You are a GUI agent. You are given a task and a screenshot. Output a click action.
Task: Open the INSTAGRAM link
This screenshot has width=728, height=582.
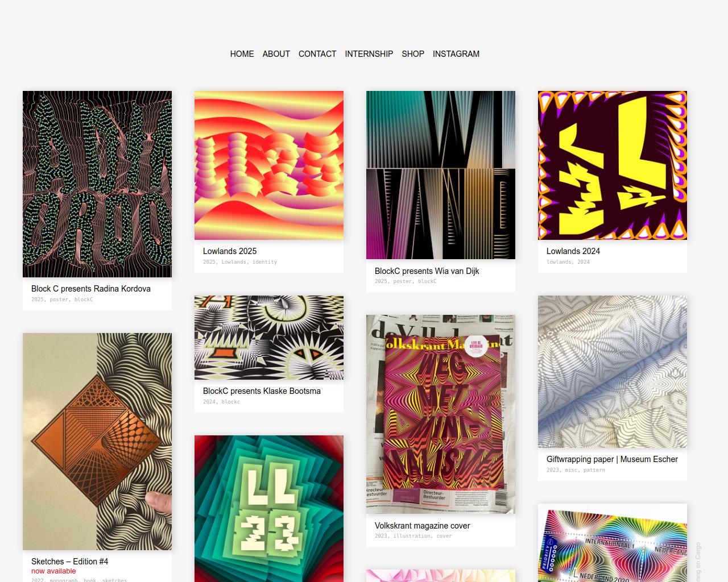tap(456, 54)
